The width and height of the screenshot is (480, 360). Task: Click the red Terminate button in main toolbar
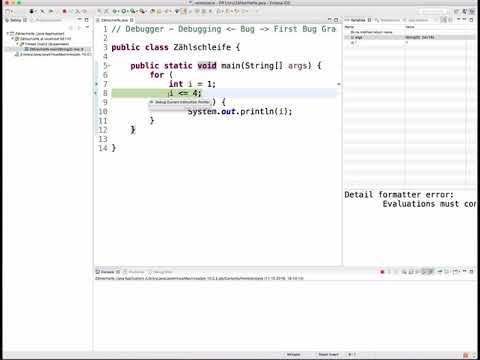point(64,12)
